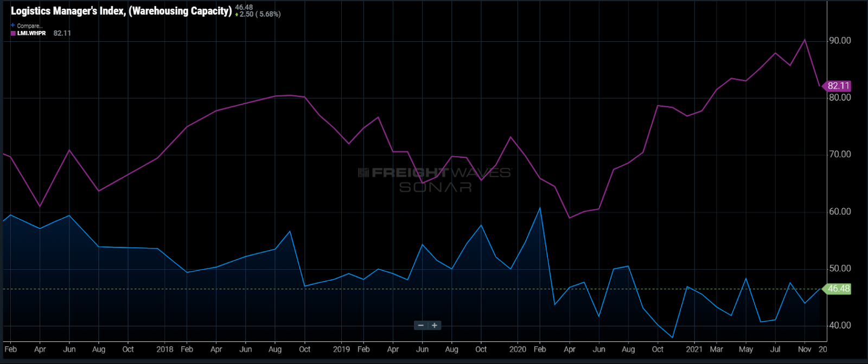
Task: Click the zoom in plus button
Action: (435, 325)
